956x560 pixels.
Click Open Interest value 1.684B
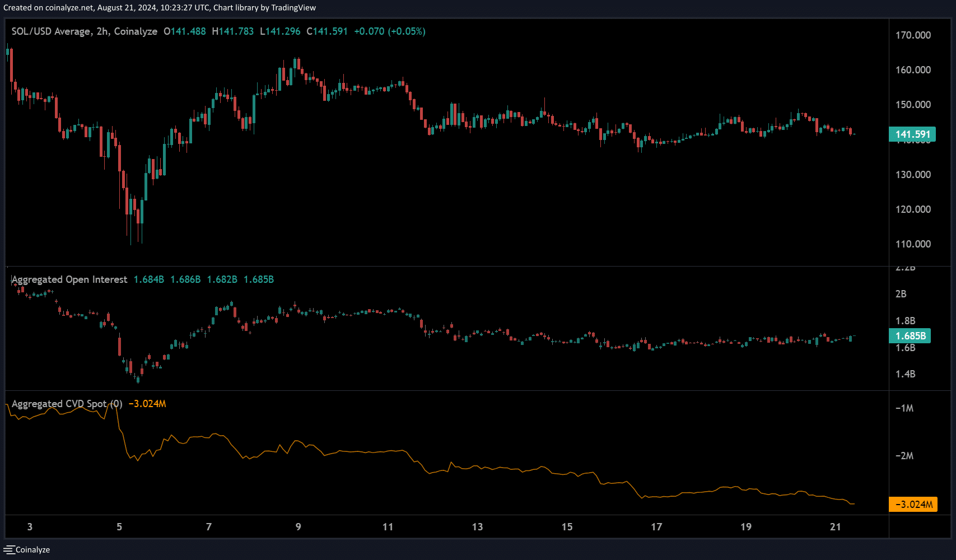coord(149,279)
